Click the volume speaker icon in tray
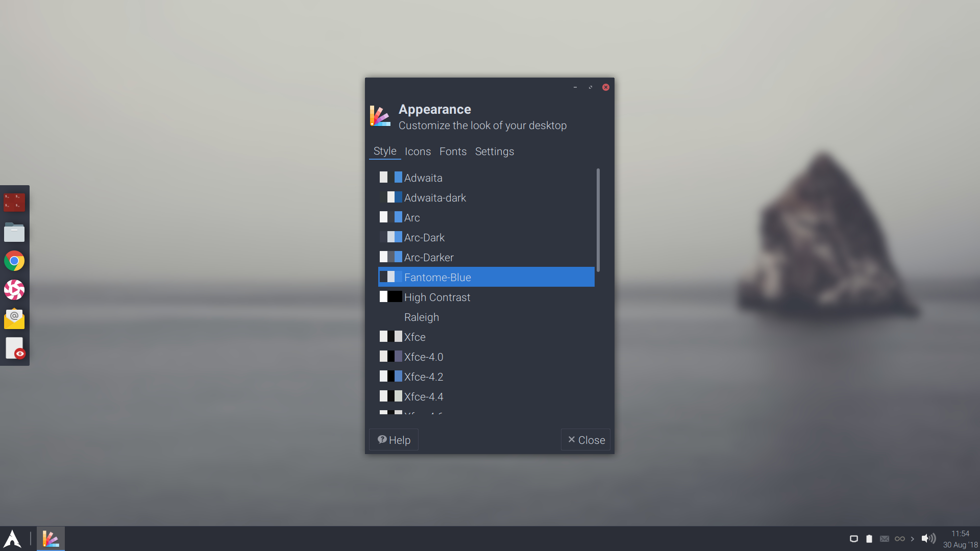Screen dimensions: 980x551 (x=928, y=538)
